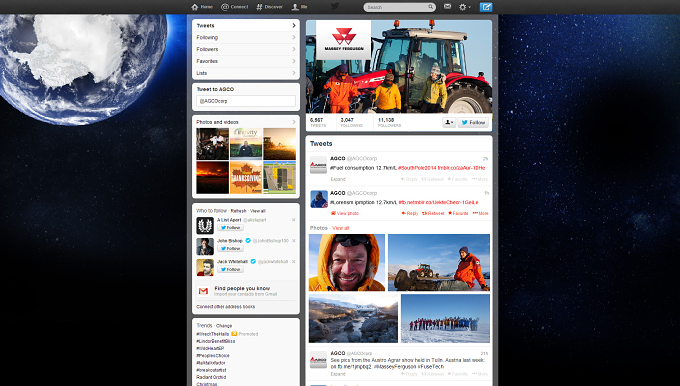Open the Me profile tab

coord(299,7)
